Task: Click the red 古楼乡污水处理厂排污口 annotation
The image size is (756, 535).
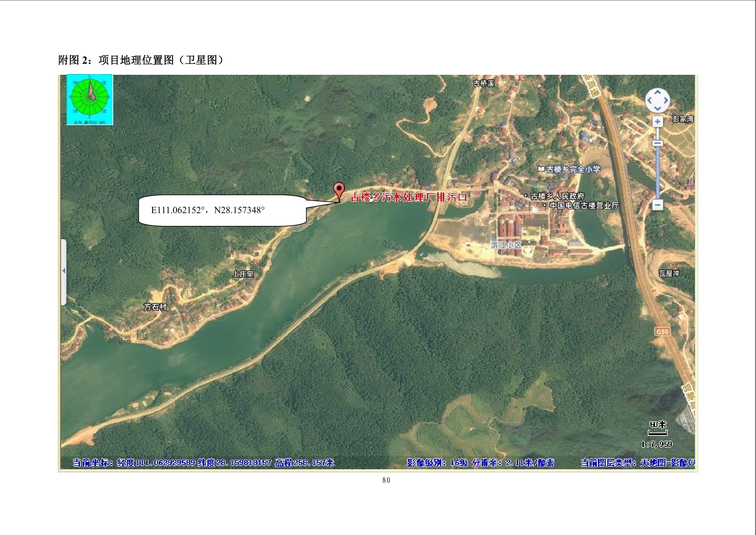Action: pyautogui.click(x=409, y=197)
